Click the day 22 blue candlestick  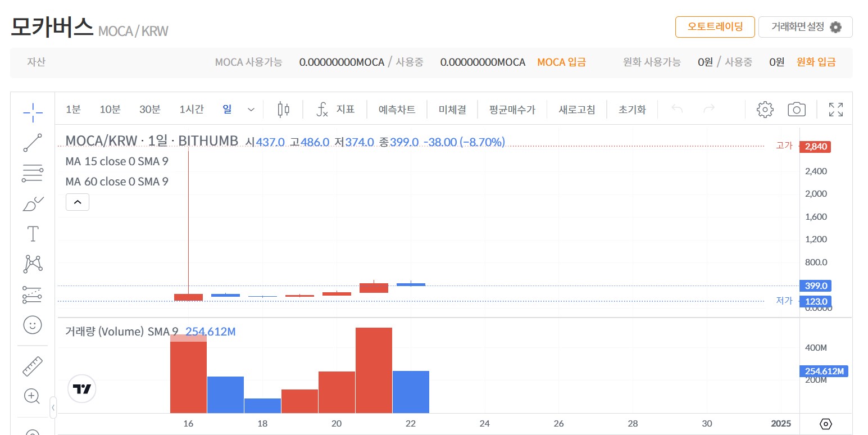(411, 284)
